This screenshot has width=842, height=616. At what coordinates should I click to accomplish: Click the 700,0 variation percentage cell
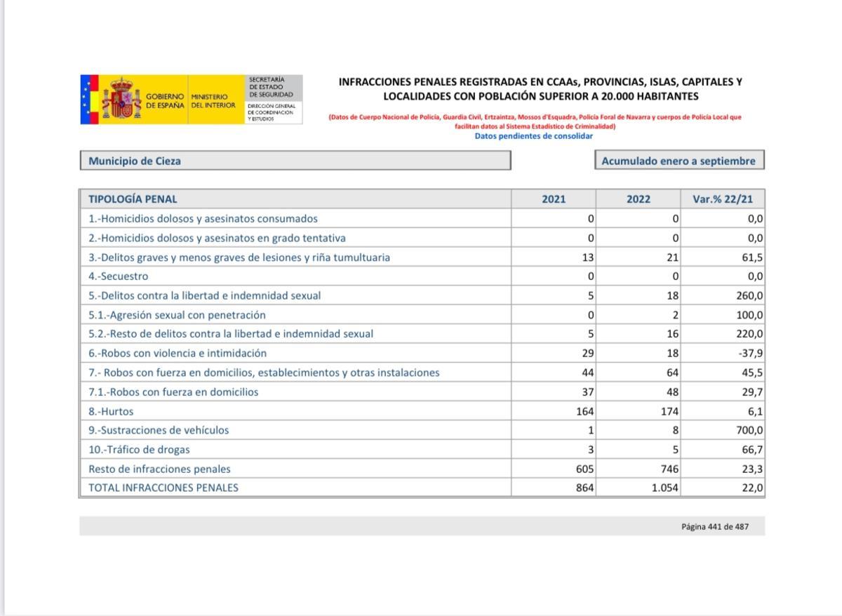coord(749,430)
